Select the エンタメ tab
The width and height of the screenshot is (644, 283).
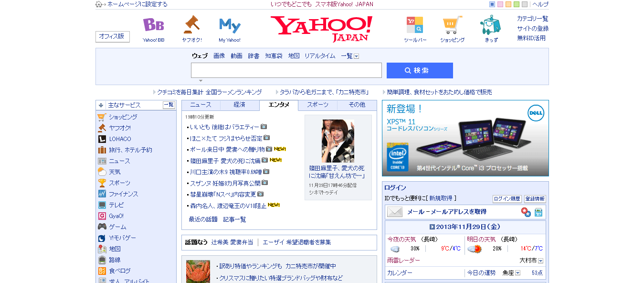(x=279, y=105)
